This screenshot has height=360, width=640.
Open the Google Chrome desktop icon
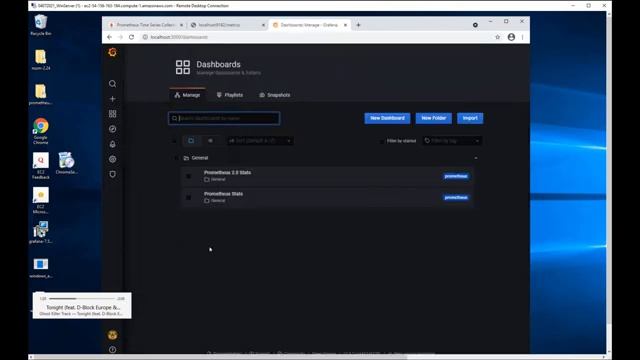[x=40, y=131]
